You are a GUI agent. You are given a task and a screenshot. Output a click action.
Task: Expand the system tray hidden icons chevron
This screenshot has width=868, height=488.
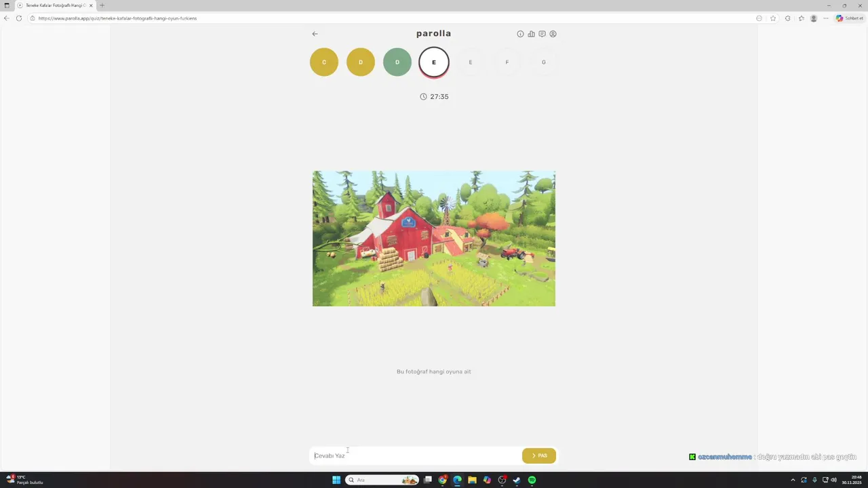793,480
